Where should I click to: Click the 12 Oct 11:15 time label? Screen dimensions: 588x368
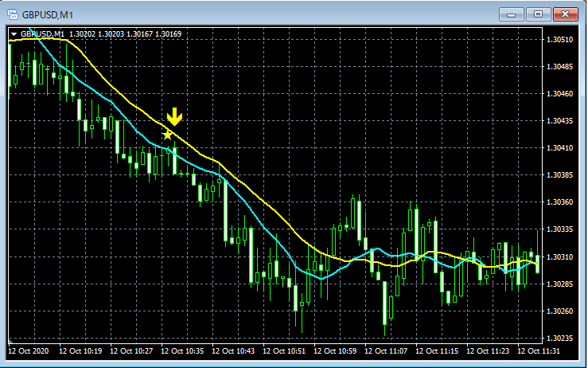coord(437,351)
